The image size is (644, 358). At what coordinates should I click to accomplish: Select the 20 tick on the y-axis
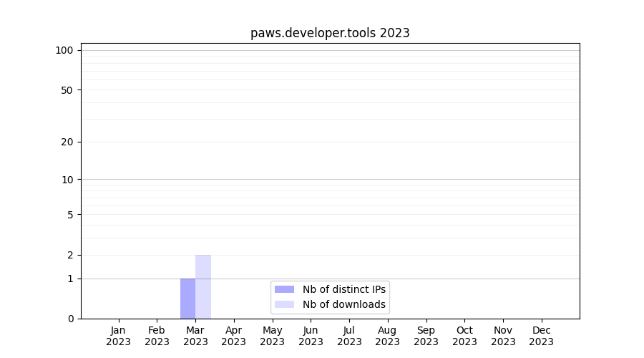67,142
